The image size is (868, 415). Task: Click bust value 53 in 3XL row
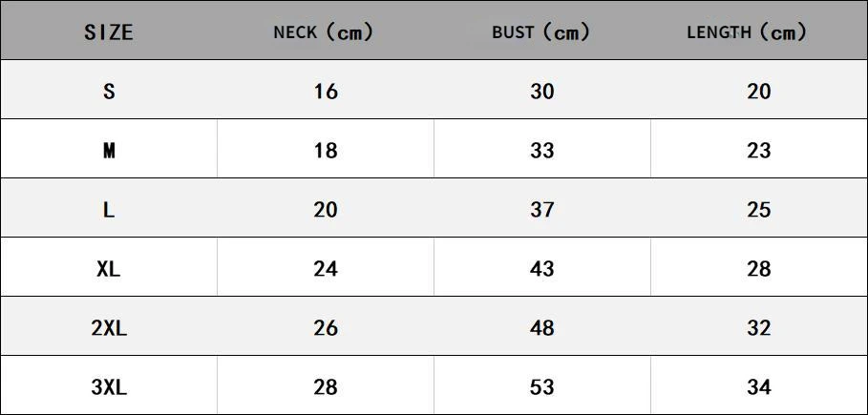tap(542, 387)
